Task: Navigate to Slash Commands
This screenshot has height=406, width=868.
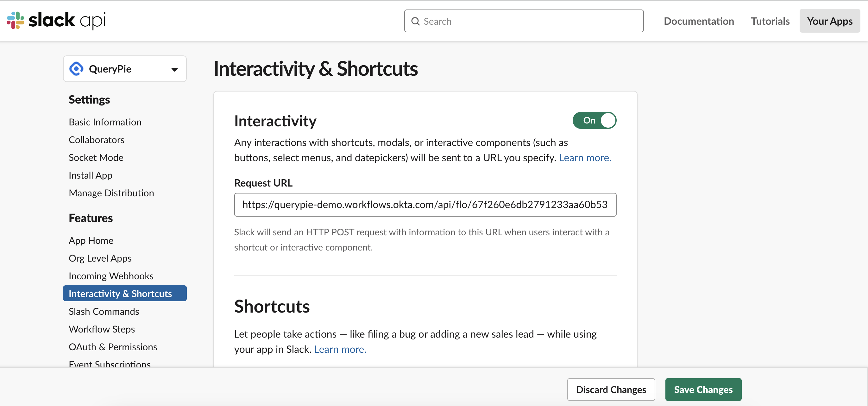Action: [104, 311]
